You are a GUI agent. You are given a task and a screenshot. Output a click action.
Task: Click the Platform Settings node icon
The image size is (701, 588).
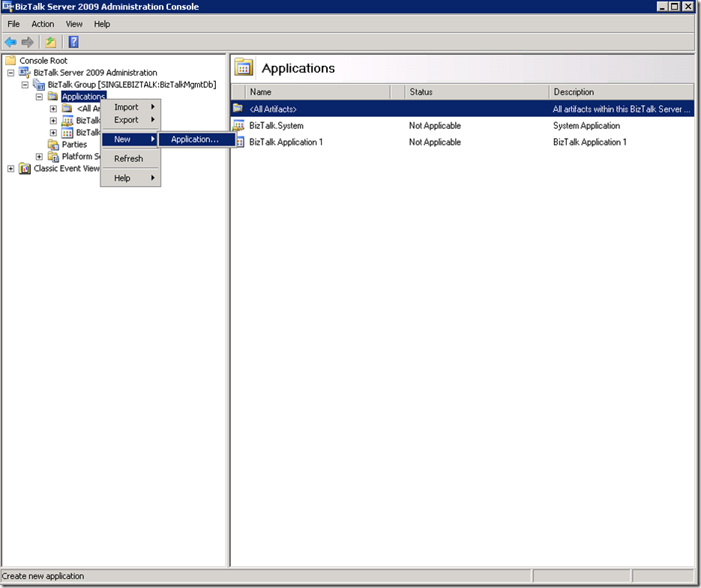[x=53, y=157]
